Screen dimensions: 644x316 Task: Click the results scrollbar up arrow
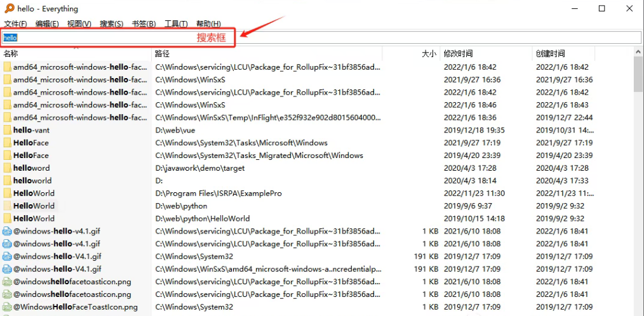639,51
